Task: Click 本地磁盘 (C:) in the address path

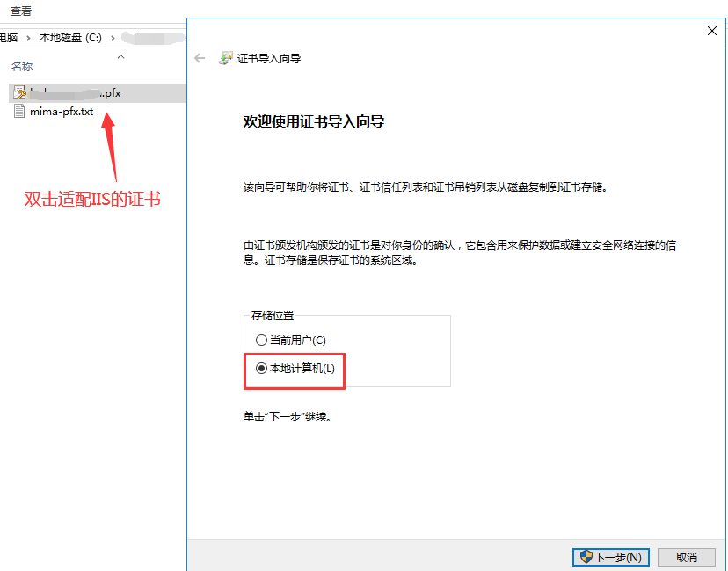Action: pyautogui.click(x=70, y=38)
